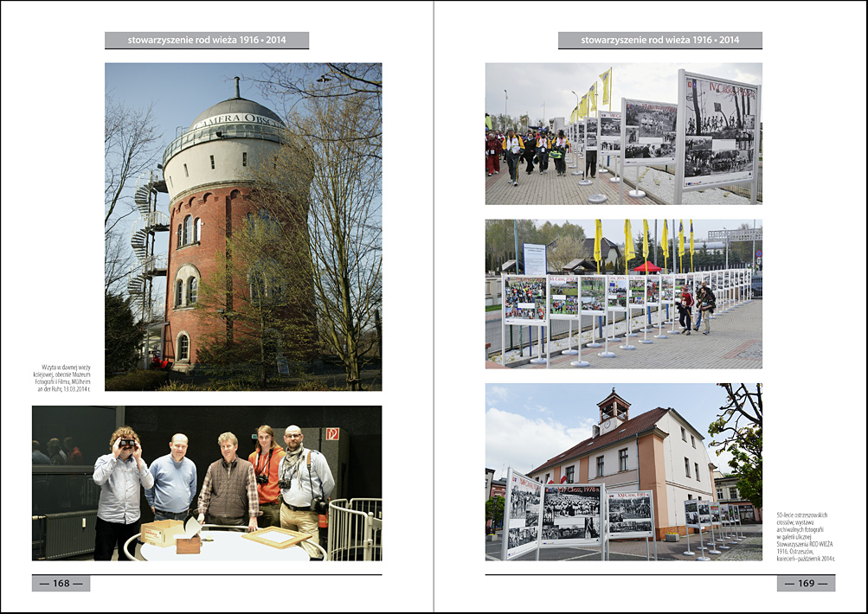Click the left page header 'stowarzyszenie rod wieża 1916 • 2014'
Screen dimensions: 868x614
pos(207,40)
